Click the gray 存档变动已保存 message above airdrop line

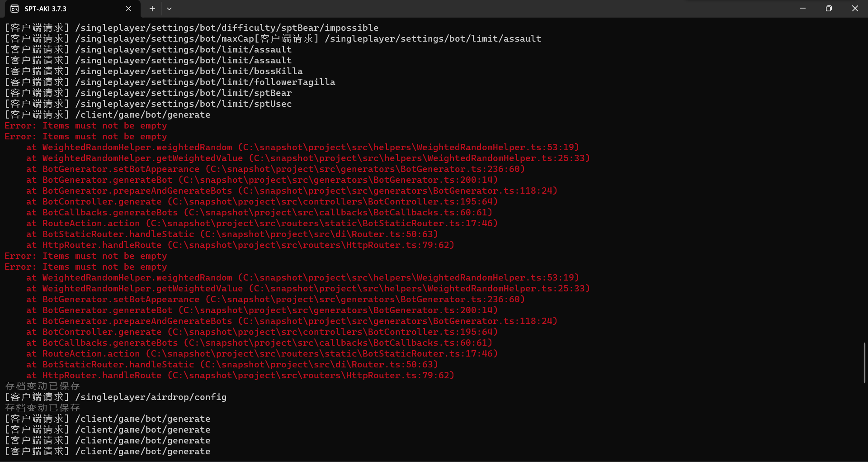42,386
